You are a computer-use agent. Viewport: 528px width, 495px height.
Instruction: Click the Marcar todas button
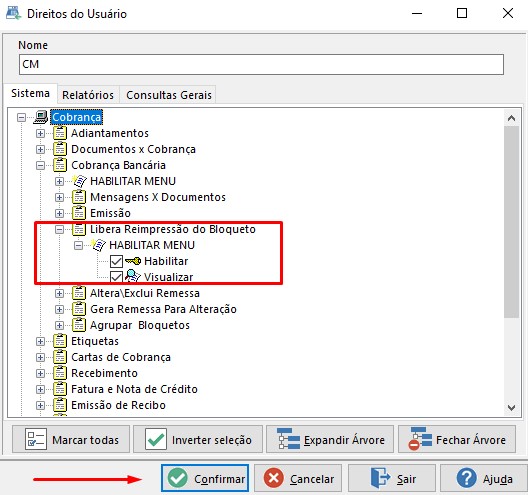click(x=71, y=439)
